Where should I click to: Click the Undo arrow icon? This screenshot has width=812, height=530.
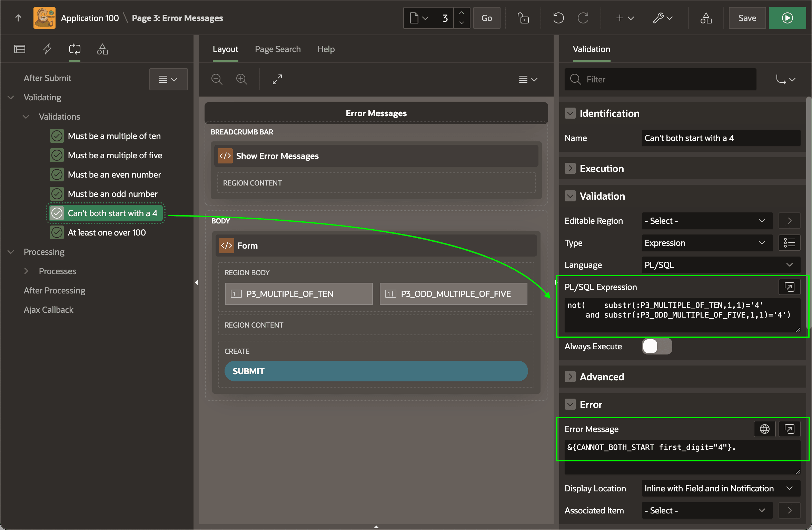[x=558, y=18]
